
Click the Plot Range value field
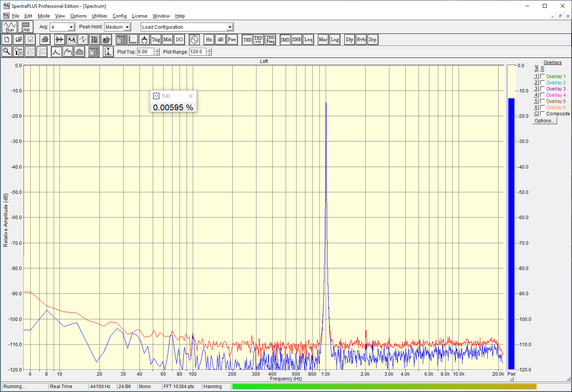pyautogui.click(x=198, y=52)
